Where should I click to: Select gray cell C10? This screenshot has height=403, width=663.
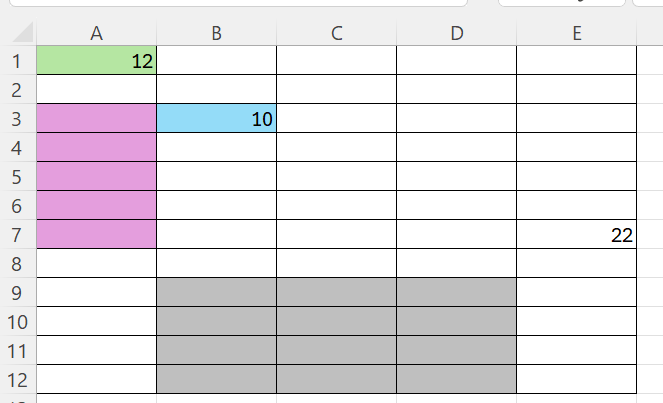point(336,322)
